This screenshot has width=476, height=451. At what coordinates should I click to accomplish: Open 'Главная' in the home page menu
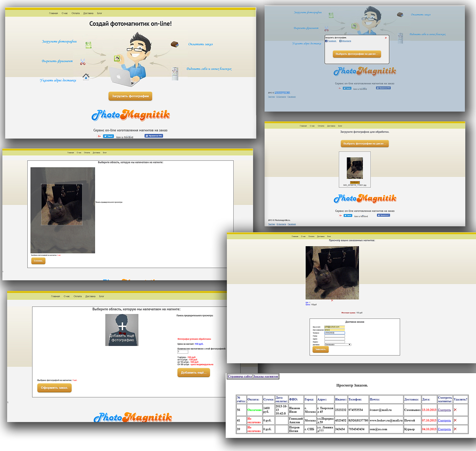click(x=54, y=13)
